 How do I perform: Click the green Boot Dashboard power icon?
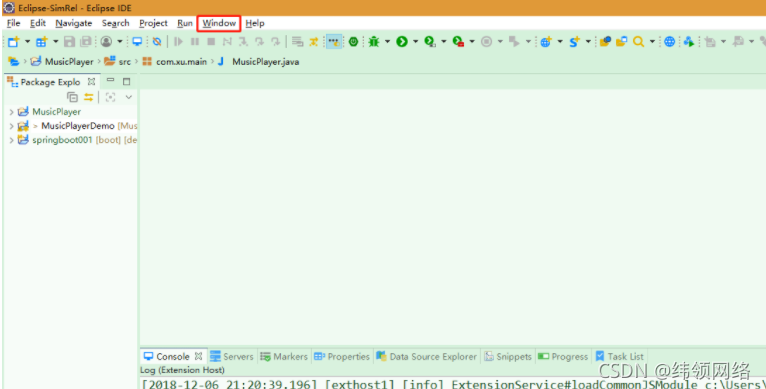coord(353,42)
